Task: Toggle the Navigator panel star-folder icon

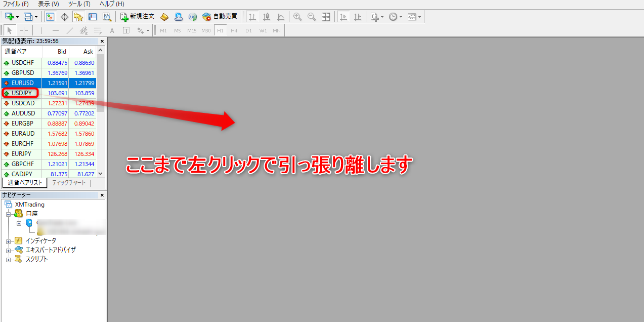Action: pos(78,17)
